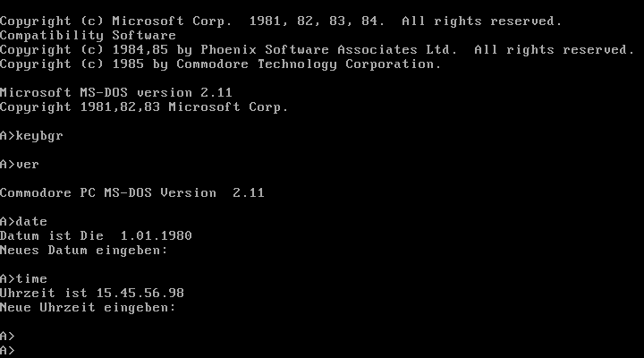Screen dimensions: 644x358
Task: Click the 'date' command at the prompt
Action: point(31,222)
